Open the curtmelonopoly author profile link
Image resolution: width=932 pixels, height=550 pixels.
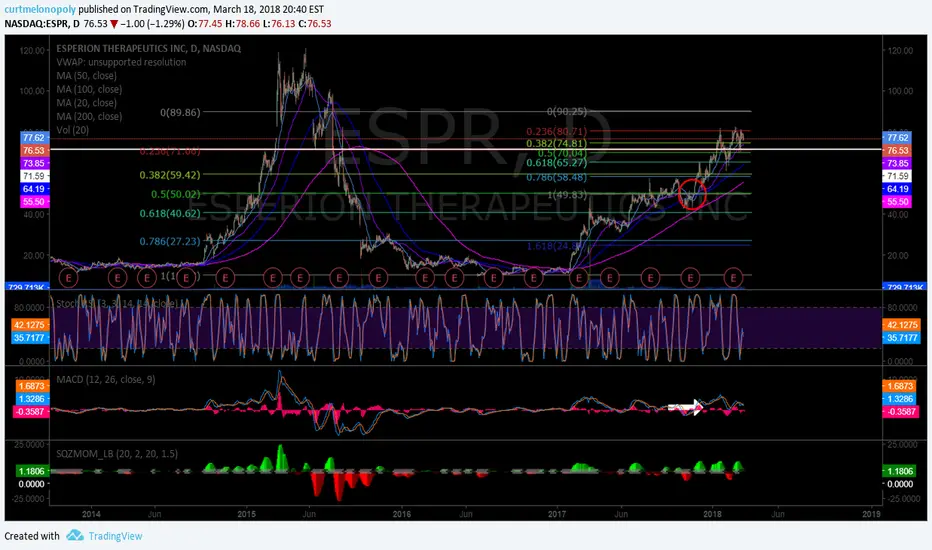click(40, 10)
